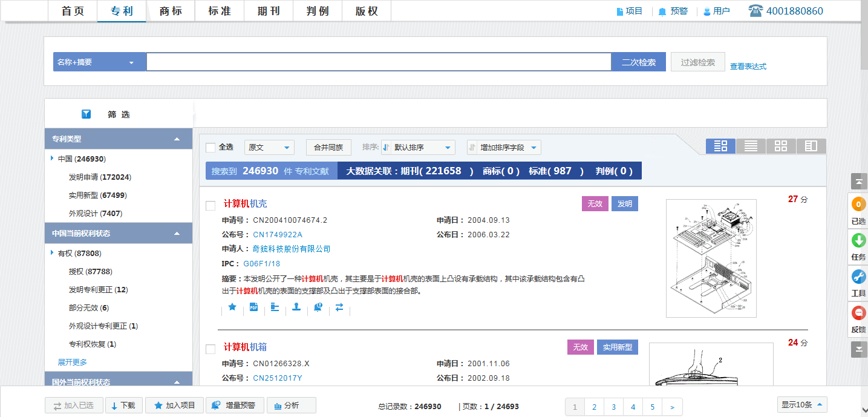Tick the checkbox beside 计算机机壳 result
The height and width of the screenshot is (417, 868).
click(x=210, y=206)
